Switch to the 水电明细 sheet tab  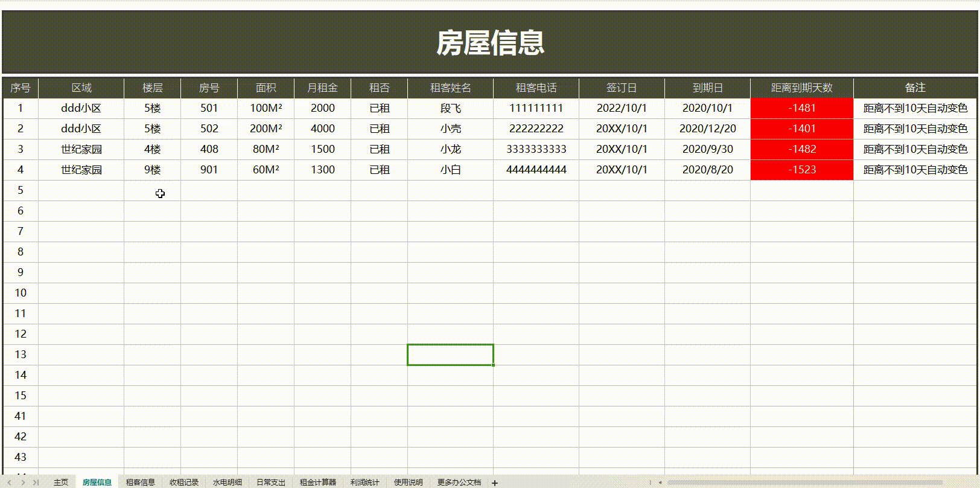pos(227,483)
